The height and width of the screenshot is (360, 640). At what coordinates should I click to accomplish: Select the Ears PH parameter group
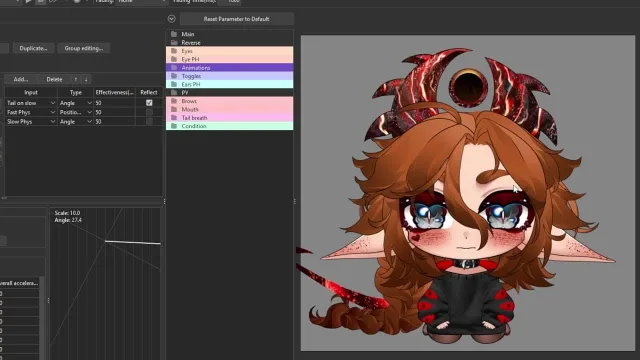coord(229,84)
